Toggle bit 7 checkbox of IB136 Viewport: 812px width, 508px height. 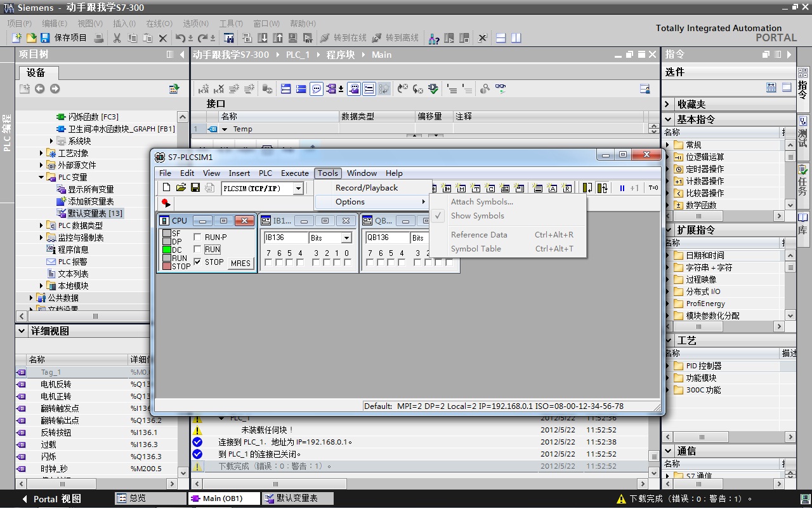[268, 262]
